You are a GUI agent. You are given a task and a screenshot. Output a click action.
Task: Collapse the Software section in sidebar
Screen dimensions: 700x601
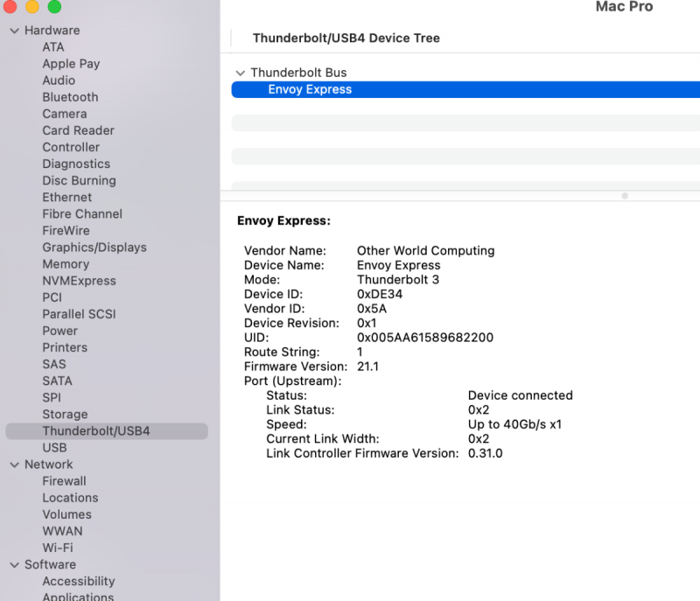click(x=15, y=565)
